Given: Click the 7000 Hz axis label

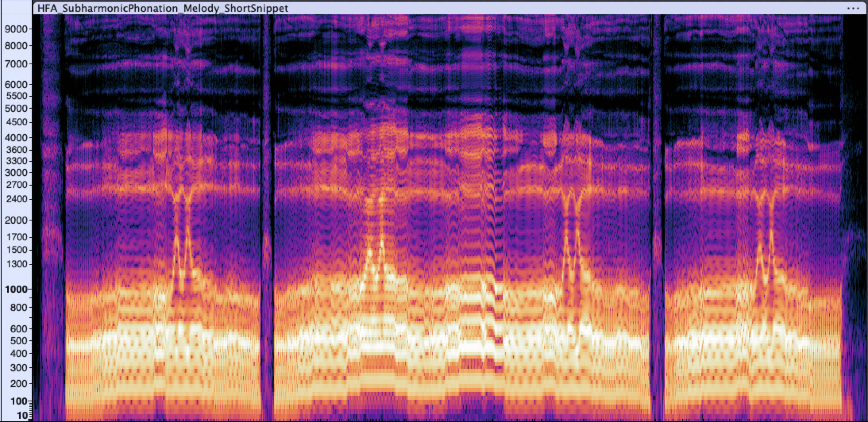Looking at the screenshot, I should point(16,63).
